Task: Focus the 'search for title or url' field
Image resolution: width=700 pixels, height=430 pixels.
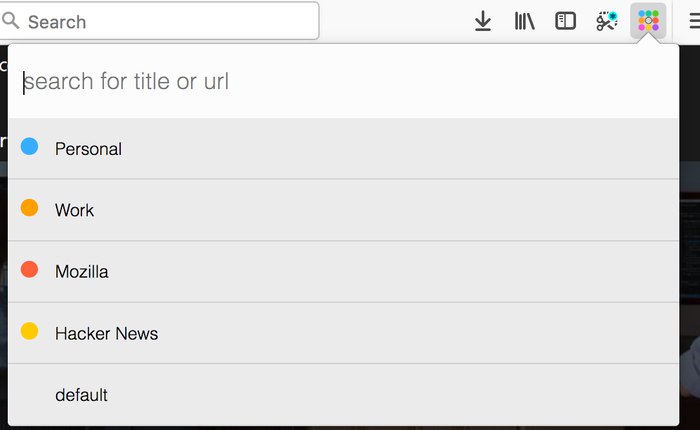Action: 343,81
